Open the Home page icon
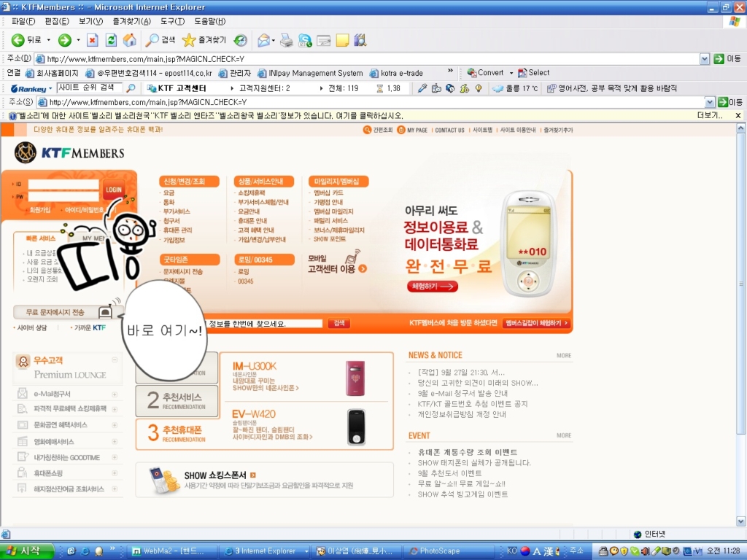 (130, 41)
